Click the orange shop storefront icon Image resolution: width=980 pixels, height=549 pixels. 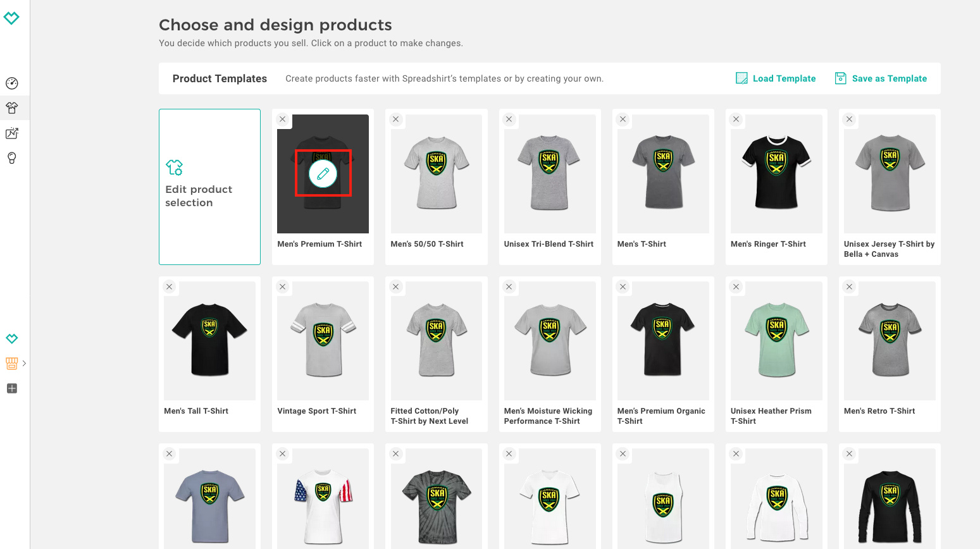click(x=11, y=363)
